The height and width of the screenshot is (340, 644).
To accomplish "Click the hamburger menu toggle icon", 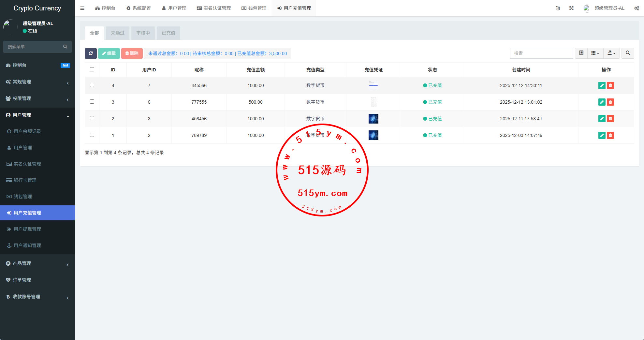I will [x=82, y=8].
